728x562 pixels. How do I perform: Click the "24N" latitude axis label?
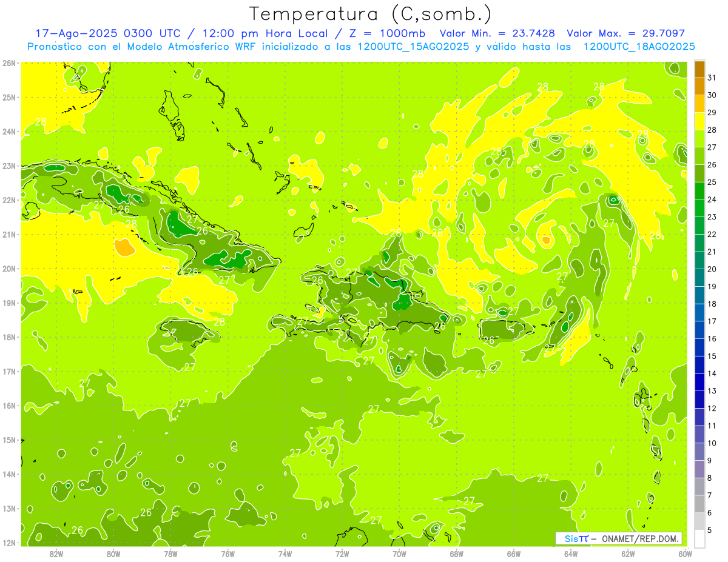tap(9, 132)
